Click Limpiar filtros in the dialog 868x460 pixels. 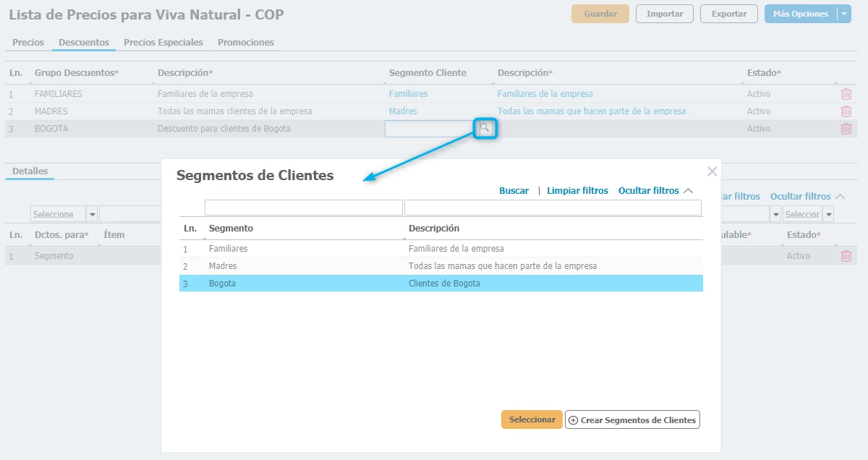point(577,191)
